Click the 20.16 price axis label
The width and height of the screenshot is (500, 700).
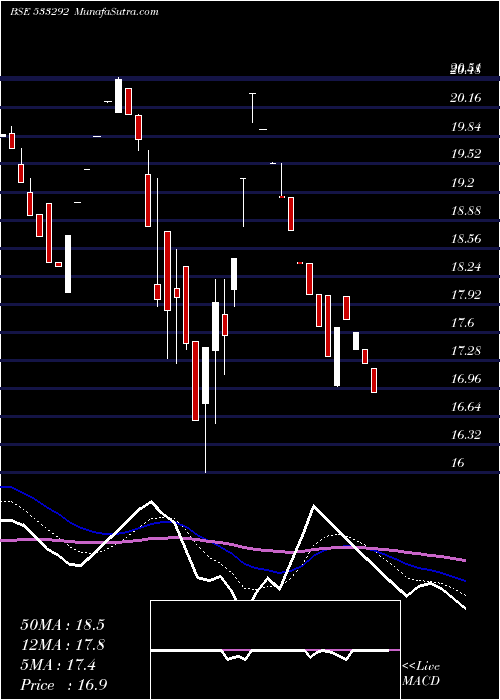(x=466, y=98)
